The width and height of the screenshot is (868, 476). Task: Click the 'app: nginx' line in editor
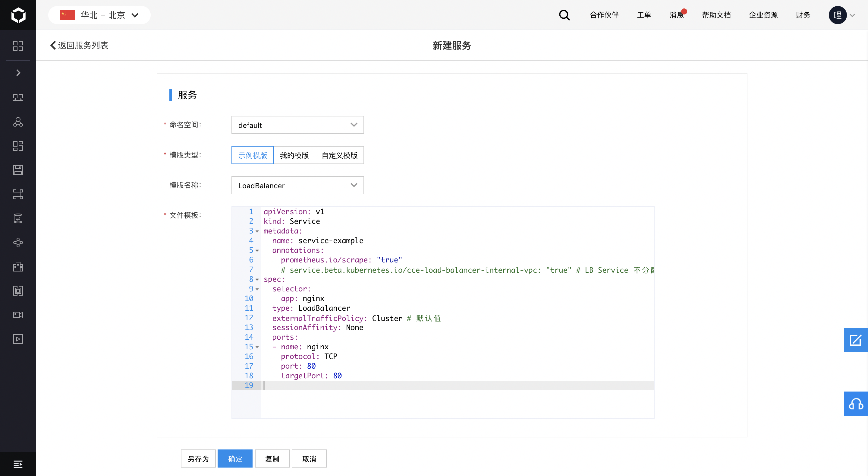[x=303, y=299]
